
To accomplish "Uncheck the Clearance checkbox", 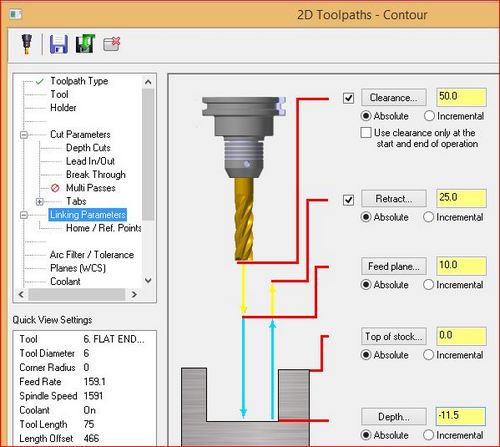I will click(348, 98).
